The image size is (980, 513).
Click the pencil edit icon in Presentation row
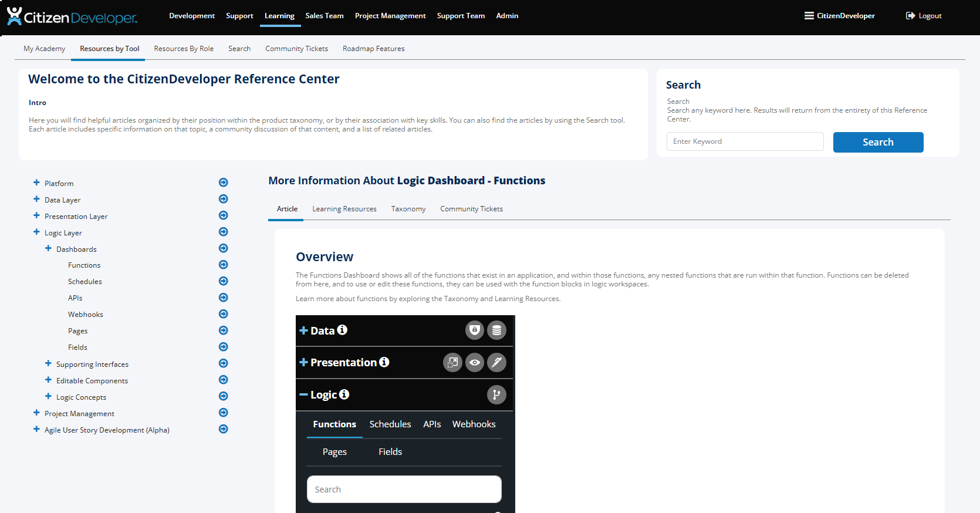point(496,363)
